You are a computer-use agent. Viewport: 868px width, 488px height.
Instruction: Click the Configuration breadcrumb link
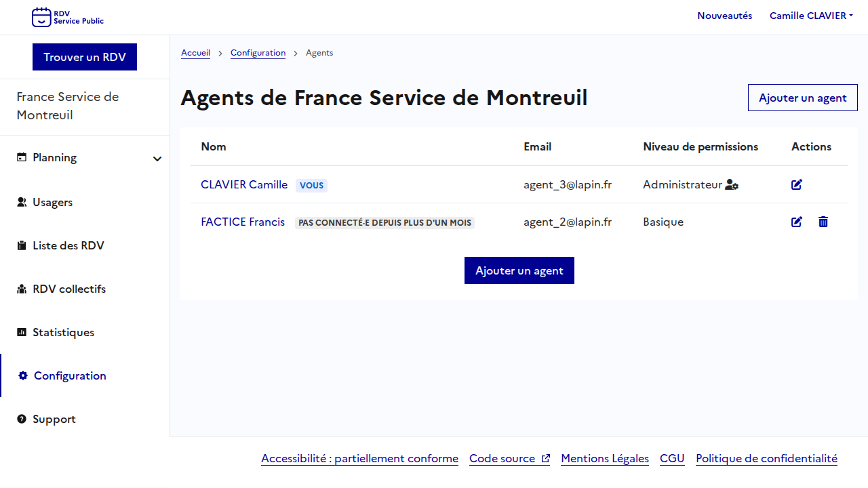point(258,53)
